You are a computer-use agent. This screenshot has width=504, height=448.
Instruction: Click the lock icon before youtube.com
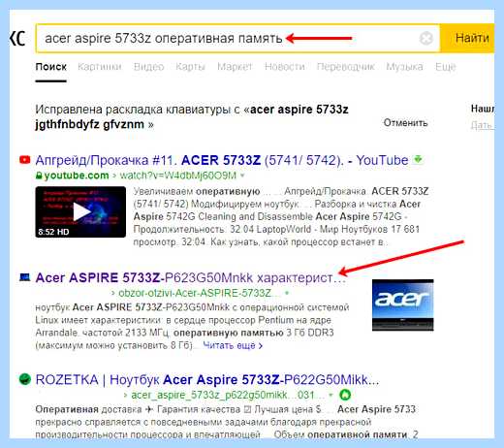click(39, 176)
